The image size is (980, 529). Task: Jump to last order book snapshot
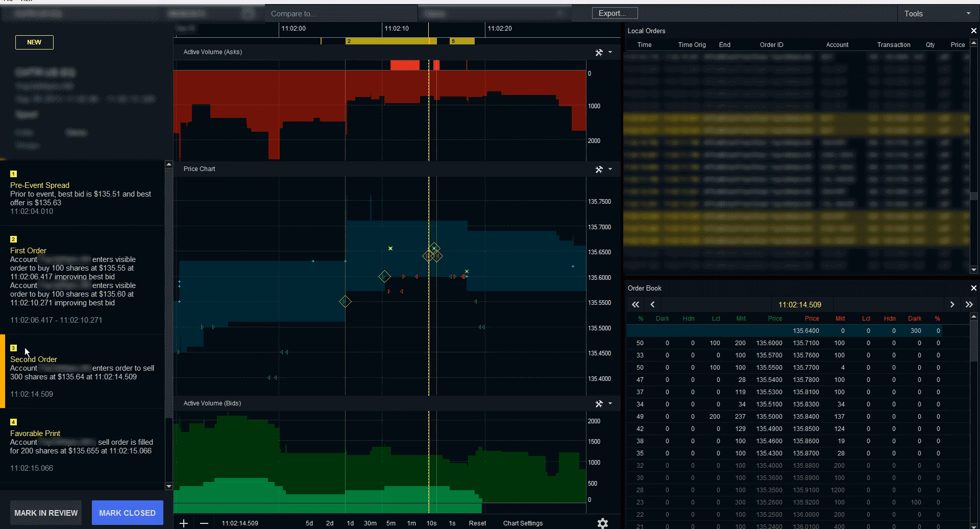[x=969, y=304]
